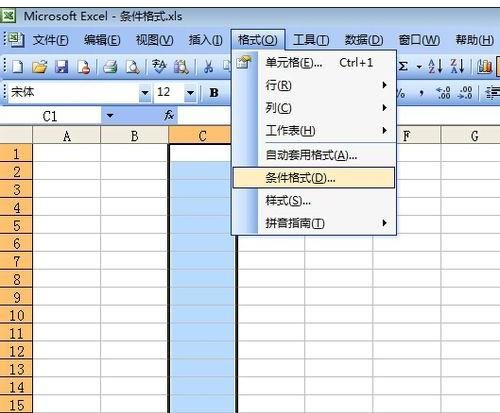Decrease decimal places icon
The image size is (500, 413).
pyautogui.click(x=465, y=92)
